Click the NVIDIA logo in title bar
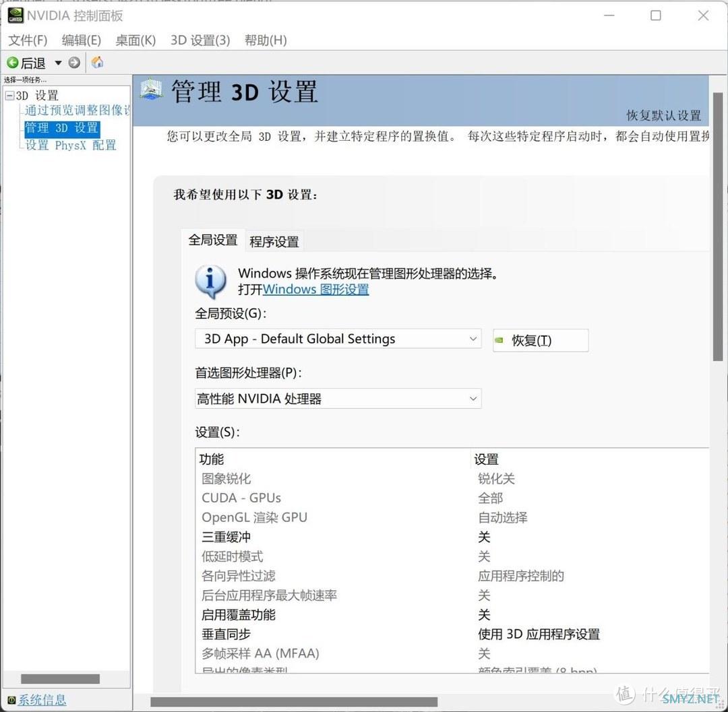Viewport: 728px width, 712px height. (x=16, y=15)
